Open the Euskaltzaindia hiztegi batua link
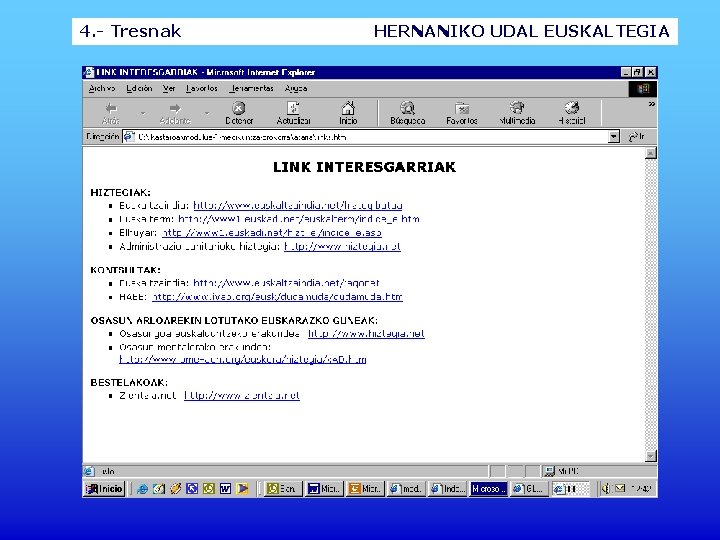The width and height of the screenshot is (720, 540). point(298,205)
